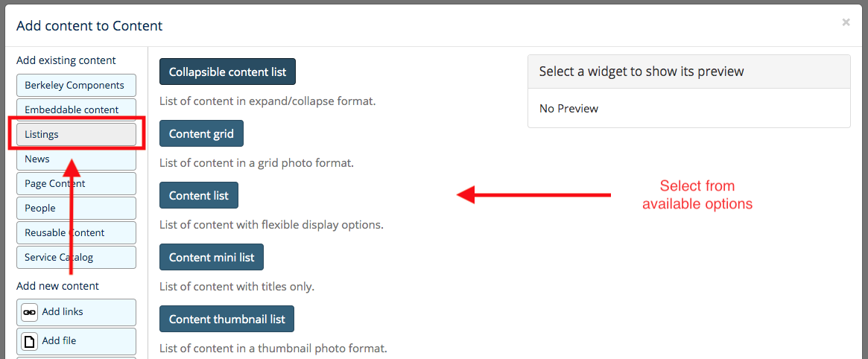The height and width of the screenshot is (359, 868).
Task: Select the Collapsible content list widget
Action: 227,72
